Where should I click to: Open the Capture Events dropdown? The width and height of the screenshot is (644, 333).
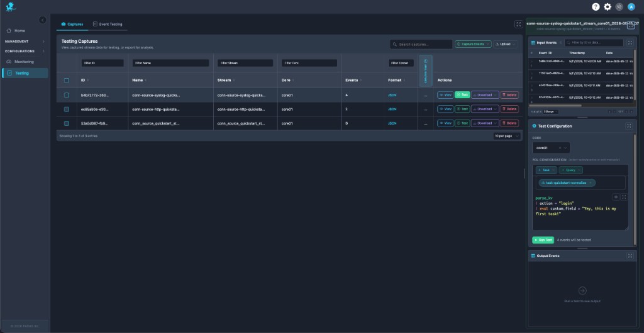(473, 44)
